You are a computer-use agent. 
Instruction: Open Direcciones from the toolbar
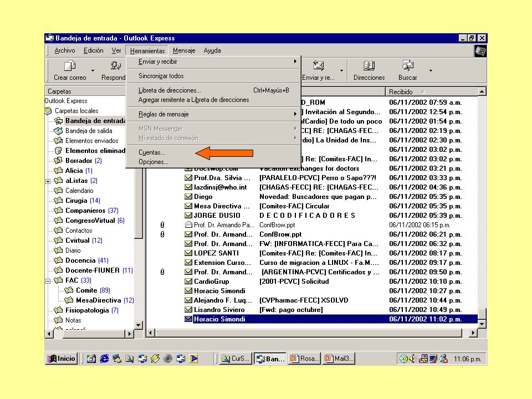click(x=369, y=70)
